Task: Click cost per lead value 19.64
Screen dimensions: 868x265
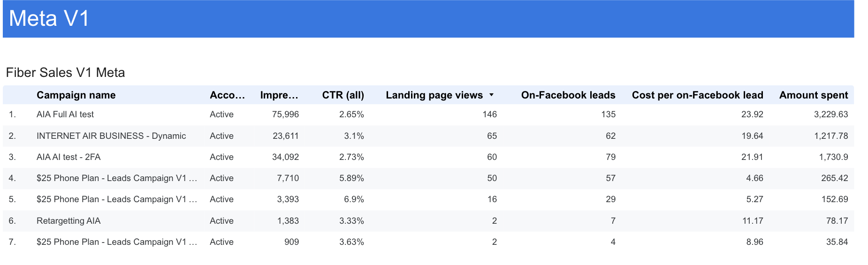Action: 753,136
